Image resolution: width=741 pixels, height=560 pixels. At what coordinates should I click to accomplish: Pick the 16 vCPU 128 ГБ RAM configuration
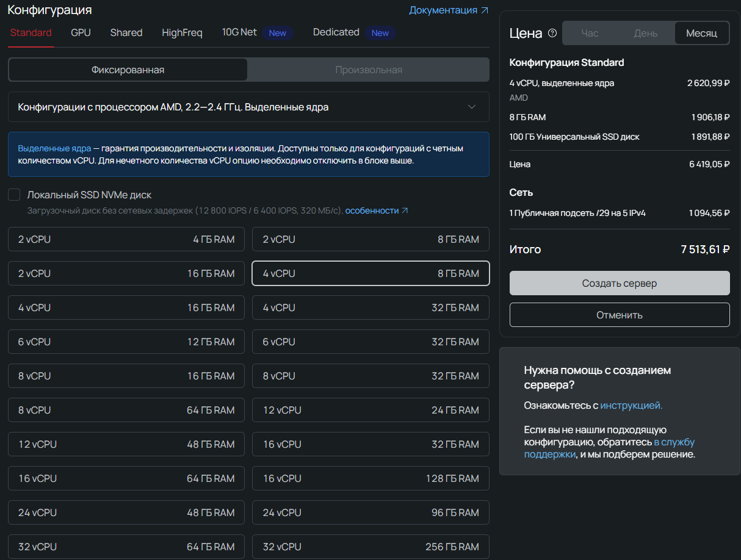coord(370,479)
